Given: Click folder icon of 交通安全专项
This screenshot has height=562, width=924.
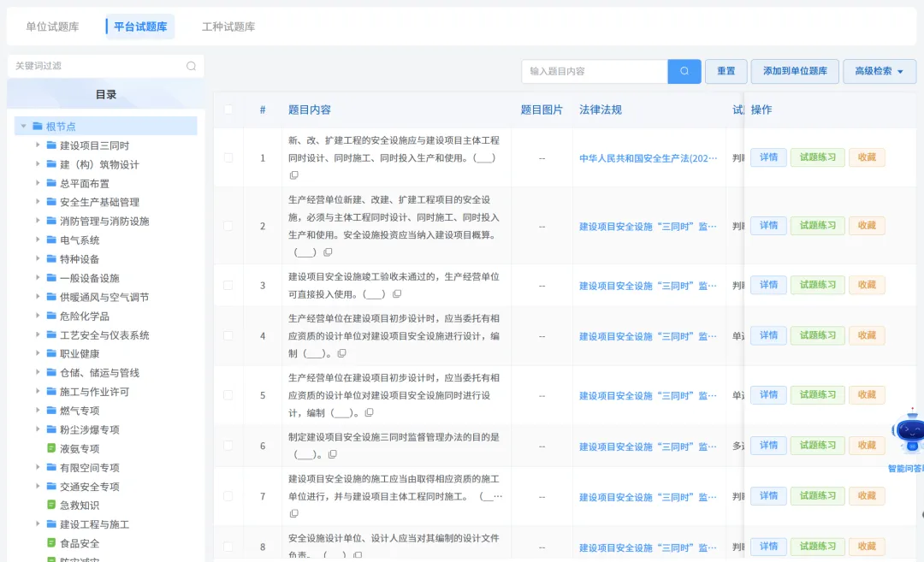Looking at the screenshot, I should point(51,486).
